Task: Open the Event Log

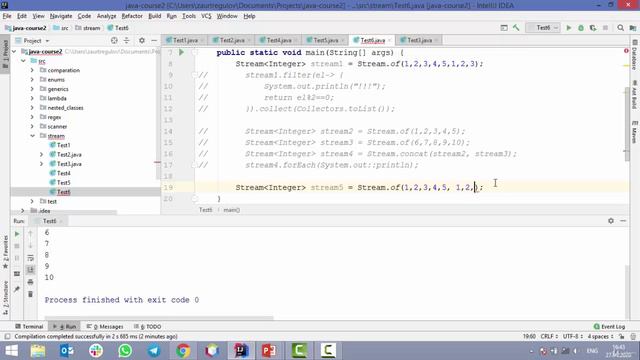Action: tap(609, 327)
